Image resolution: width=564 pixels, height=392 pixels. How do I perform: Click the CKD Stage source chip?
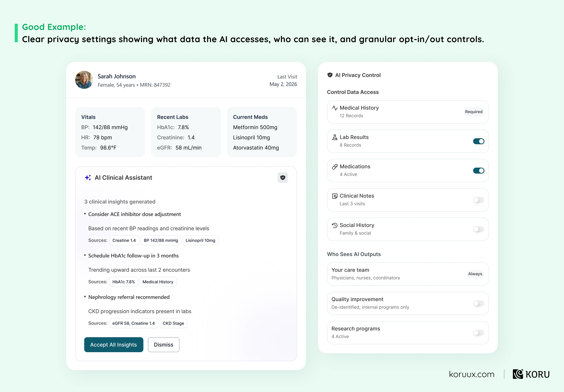(x=173, y=323)
